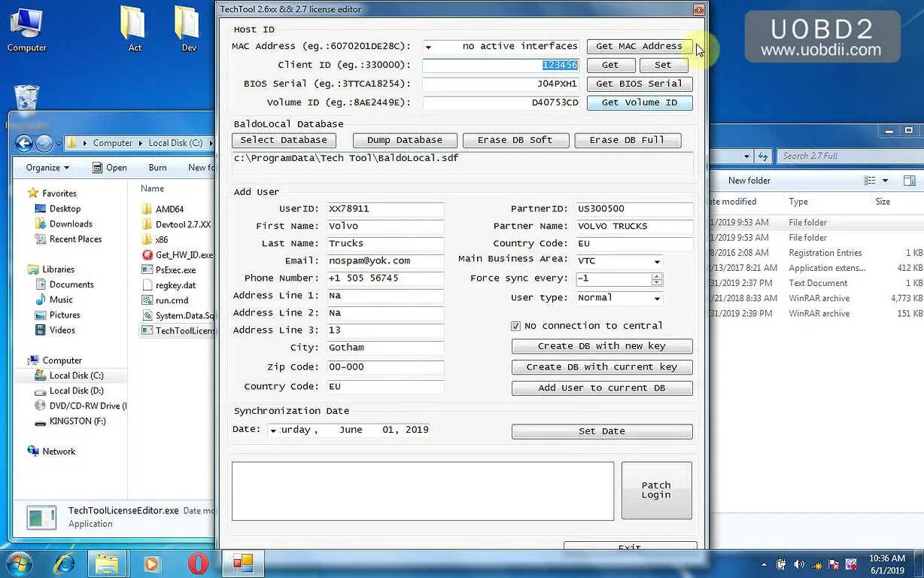Click Erase DB Soft button
Screen dimensions: 924x578
(515, 140)
